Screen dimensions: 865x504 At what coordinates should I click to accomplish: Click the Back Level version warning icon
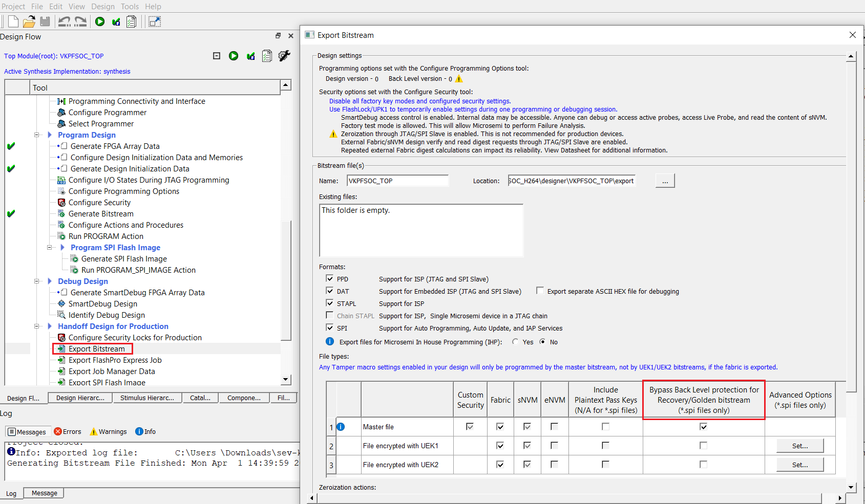(459, 79)
